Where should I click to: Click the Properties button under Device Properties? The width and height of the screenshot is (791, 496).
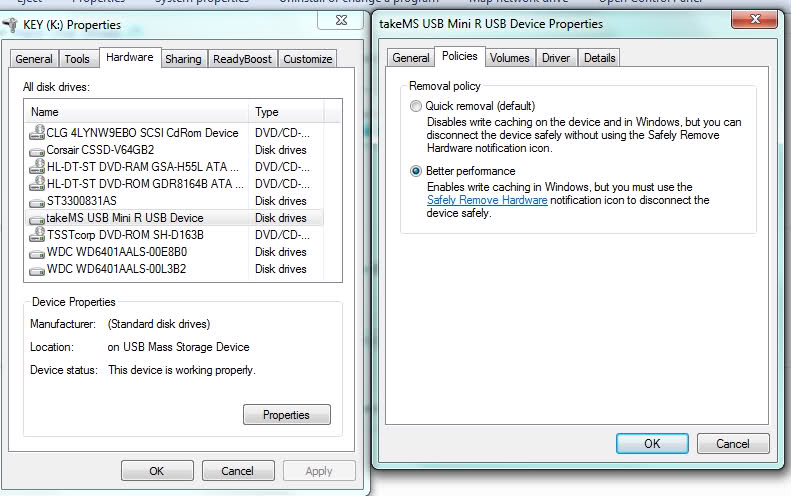point(287,415)
